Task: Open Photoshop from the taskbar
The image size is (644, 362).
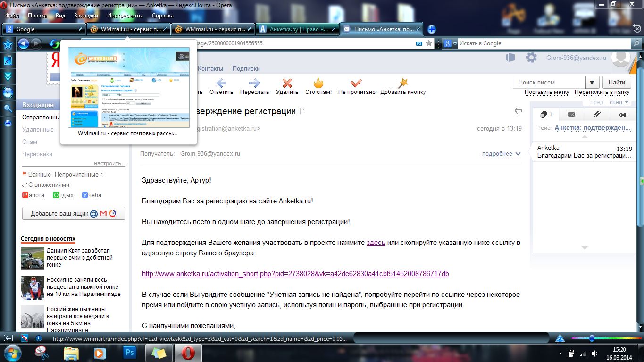Action: pos(129,353)
